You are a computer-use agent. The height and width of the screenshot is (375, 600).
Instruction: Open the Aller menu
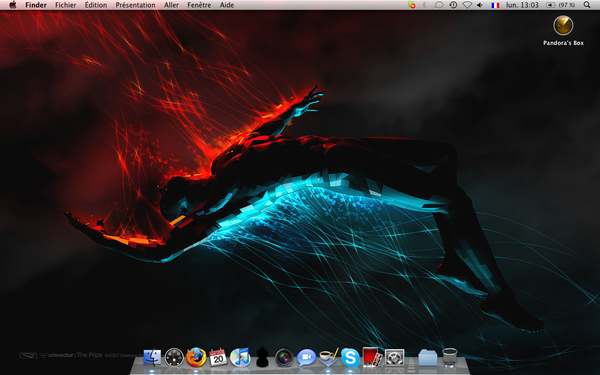[x=171, y=5]
